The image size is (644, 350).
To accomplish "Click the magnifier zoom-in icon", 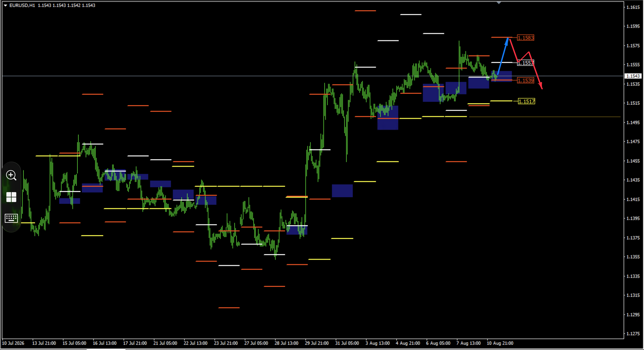I will [11, 175].
